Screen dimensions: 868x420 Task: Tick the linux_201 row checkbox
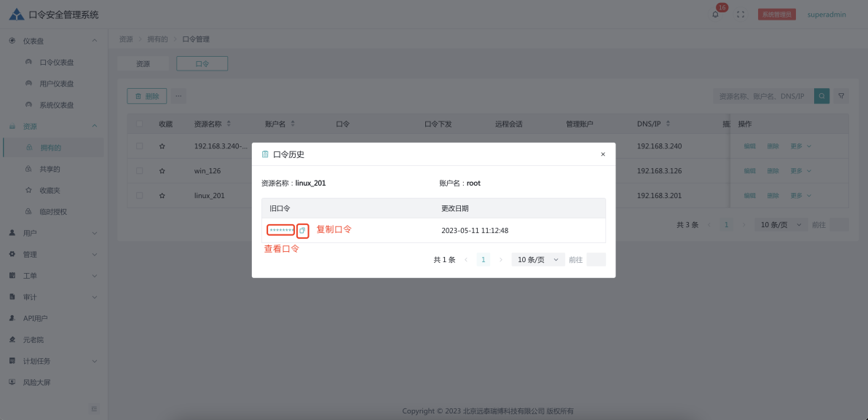tap(139, 196)
